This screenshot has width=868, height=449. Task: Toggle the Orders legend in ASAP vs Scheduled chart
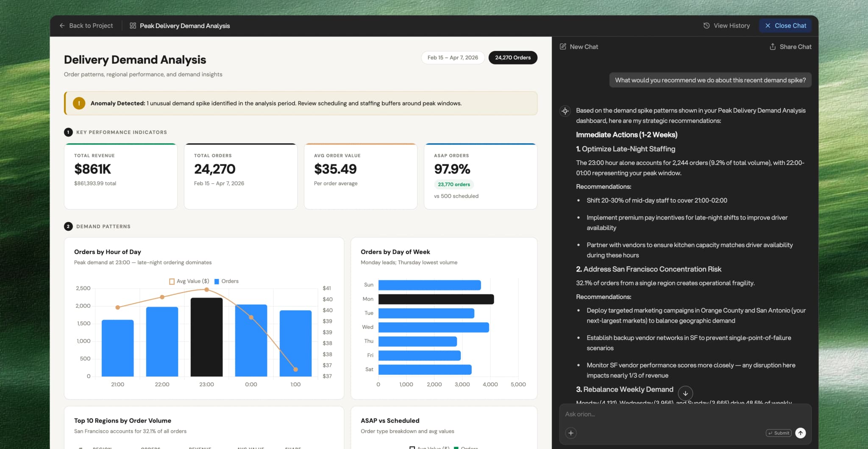tap(466, 447)
